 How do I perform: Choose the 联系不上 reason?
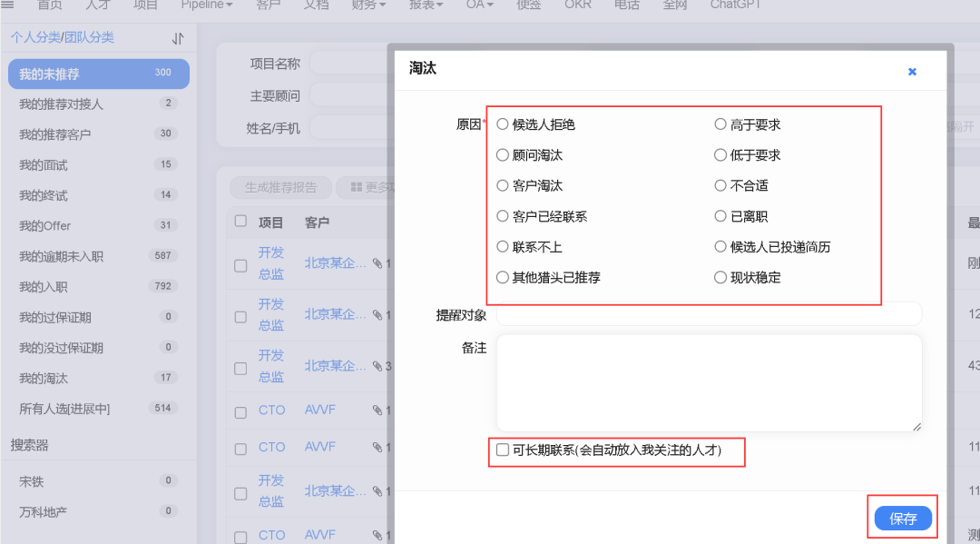[x=503, y=247]
